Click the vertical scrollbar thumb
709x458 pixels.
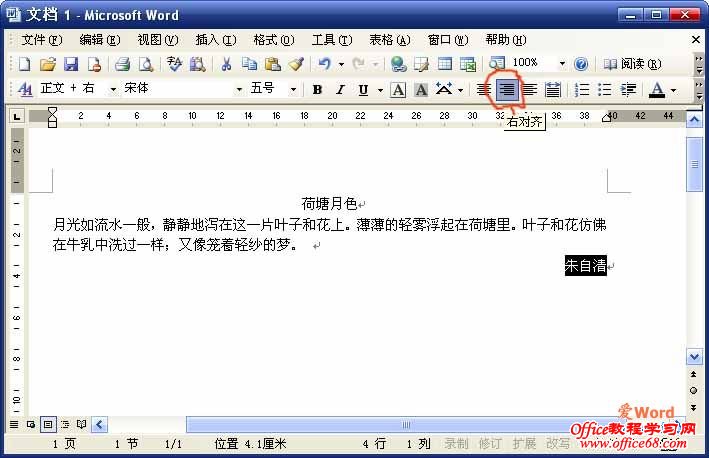(695, 165)
